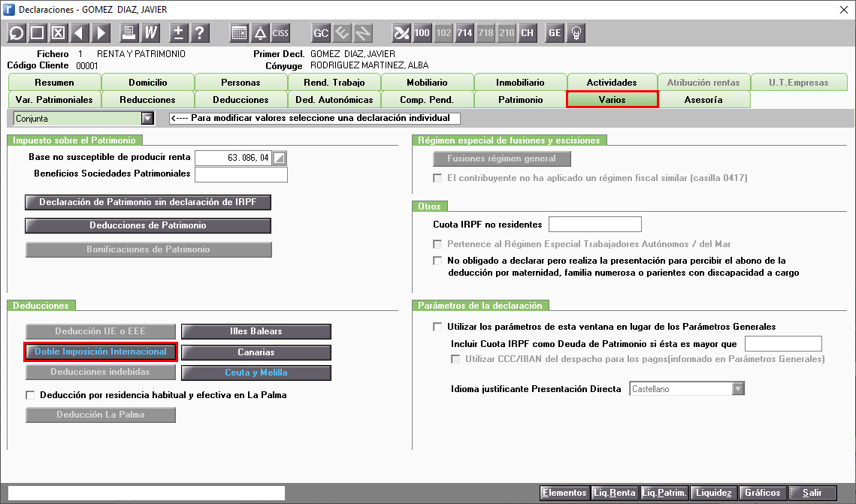The width and height of the screenshot is (856, 504).
Task: Click the GC toolbar button
Action: click(321, 33)
